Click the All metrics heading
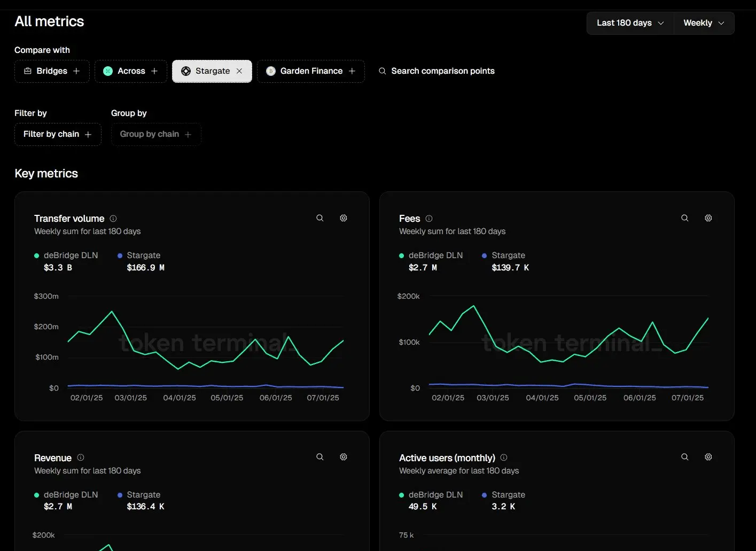756x551 pixels. [49, 21]
